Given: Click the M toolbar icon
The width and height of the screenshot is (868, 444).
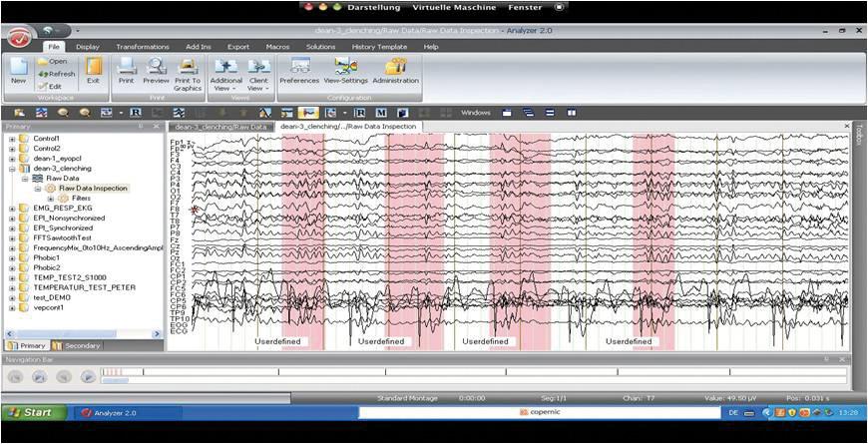Looking at the screenshot, I should coord(381,113).
